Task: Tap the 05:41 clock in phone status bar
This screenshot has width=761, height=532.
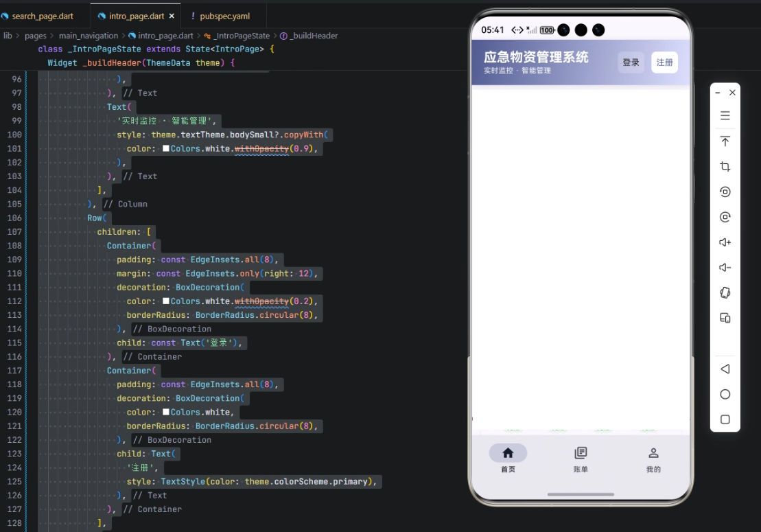Action: click(493, 30)
